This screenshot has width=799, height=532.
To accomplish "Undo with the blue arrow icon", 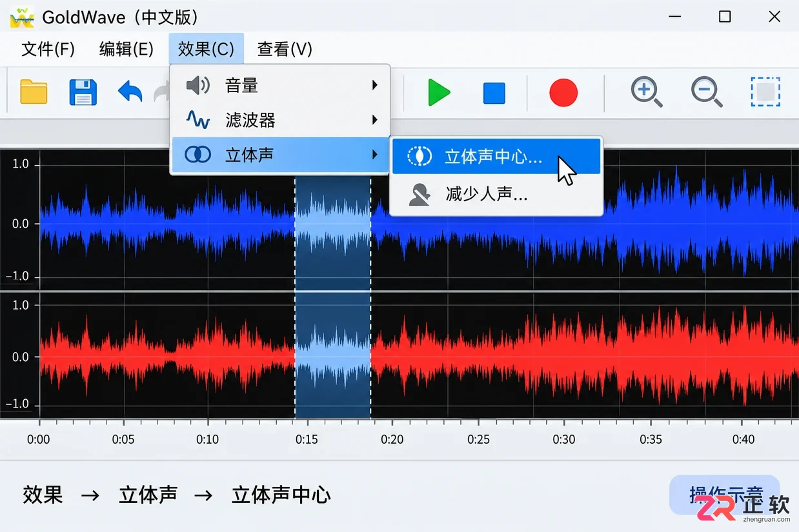I will pos(130,92).
